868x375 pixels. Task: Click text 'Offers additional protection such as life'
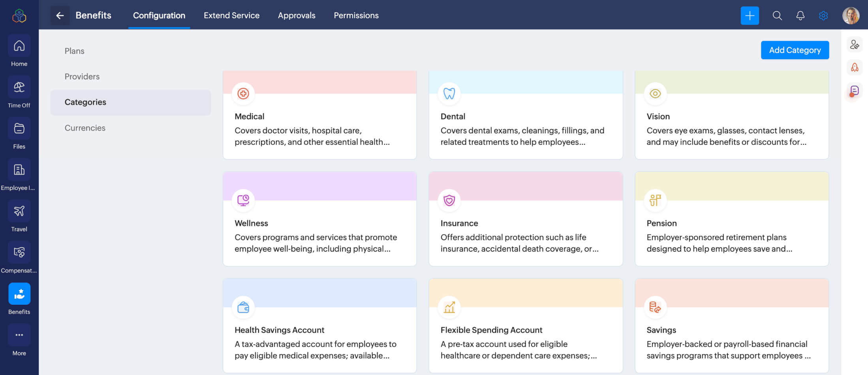[x=513, y=237]
